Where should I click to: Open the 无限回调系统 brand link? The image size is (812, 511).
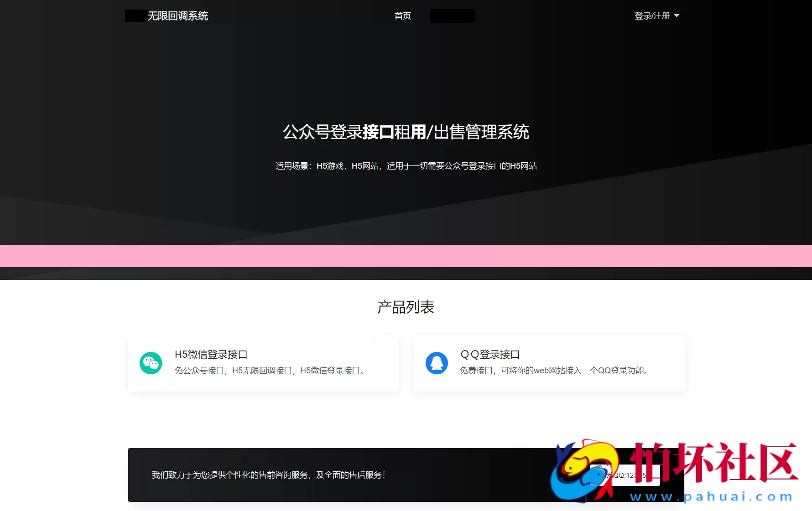[177, 16]
